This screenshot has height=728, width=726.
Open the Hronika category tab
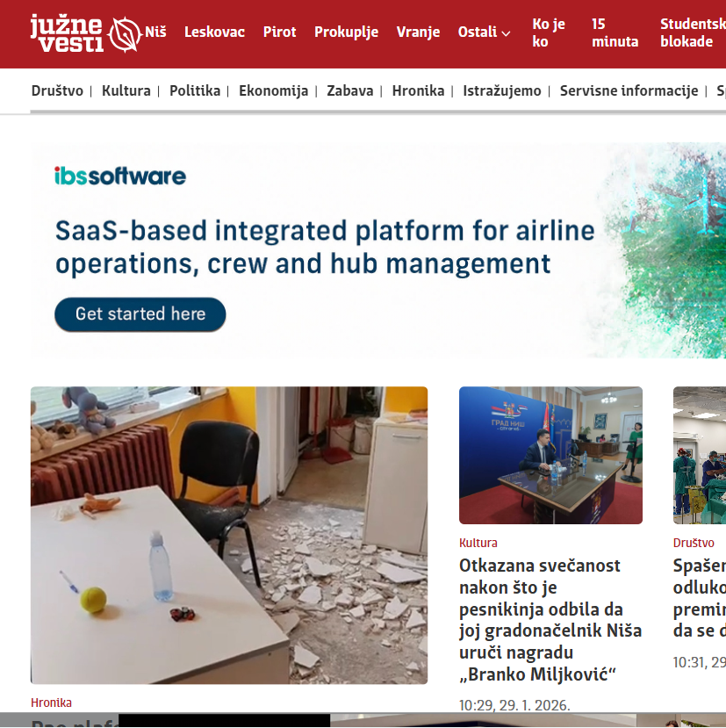418,90
